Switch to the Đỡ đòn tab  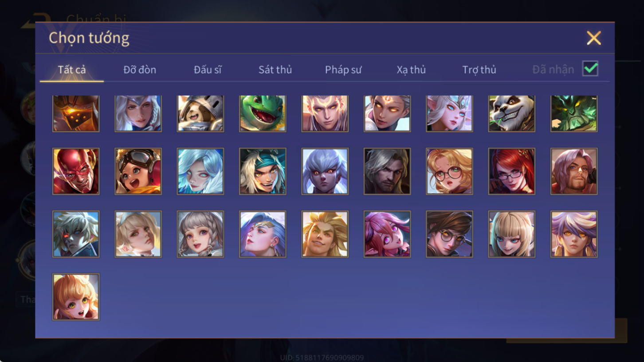point(140,70)
